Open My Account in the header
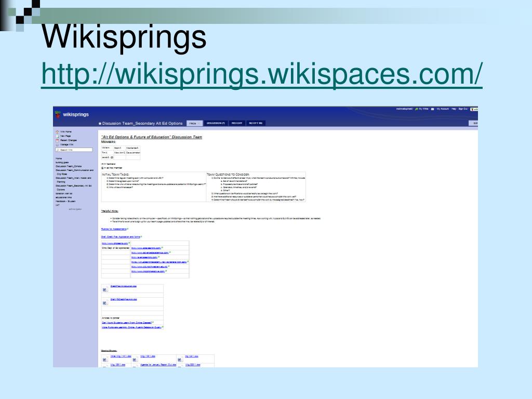Image resolution: width=532 pixels, height=399 pixels. 443,109
